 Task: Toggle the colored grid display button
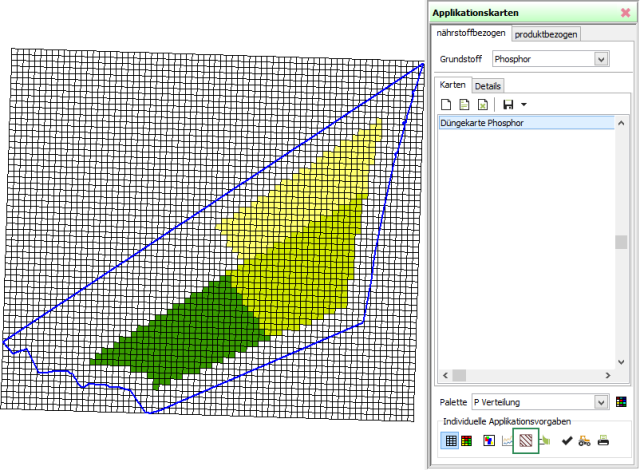click(x=467, y=440)
